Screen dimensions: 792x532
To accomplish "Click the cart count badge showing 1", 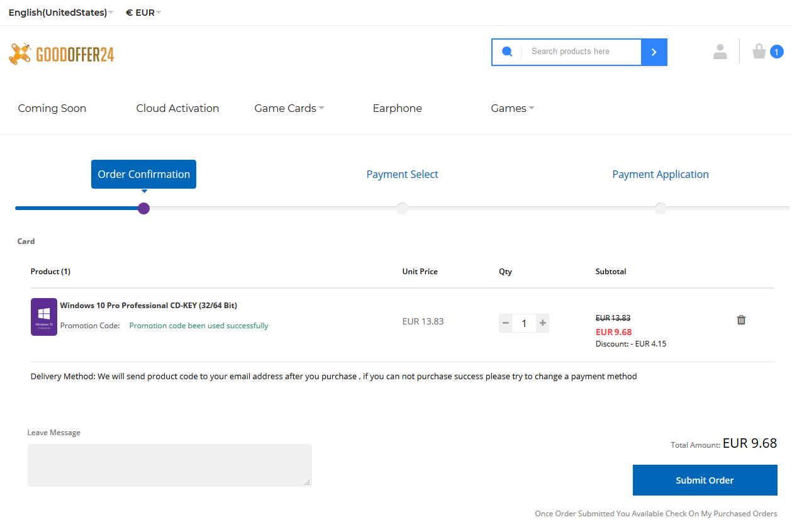I will pos(777,52).
